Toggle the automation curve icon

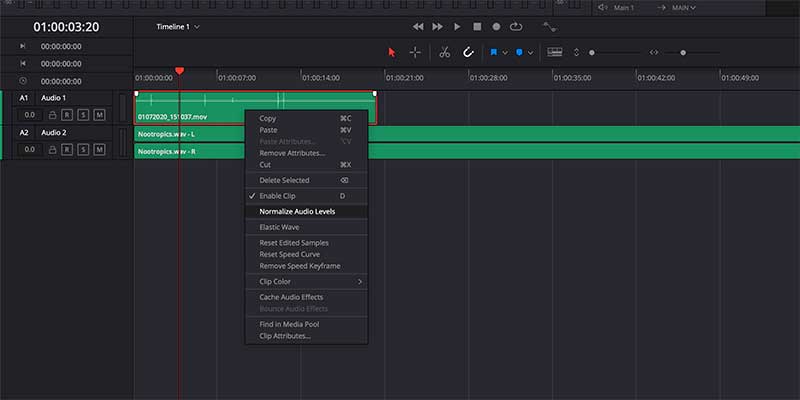click(x=549, y=27)
